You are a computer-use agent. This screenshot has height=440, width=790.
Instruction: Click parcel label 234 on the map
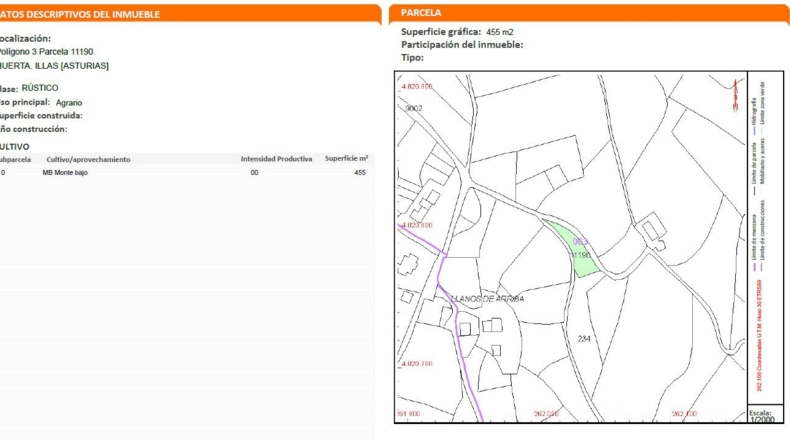coord(584,339)
